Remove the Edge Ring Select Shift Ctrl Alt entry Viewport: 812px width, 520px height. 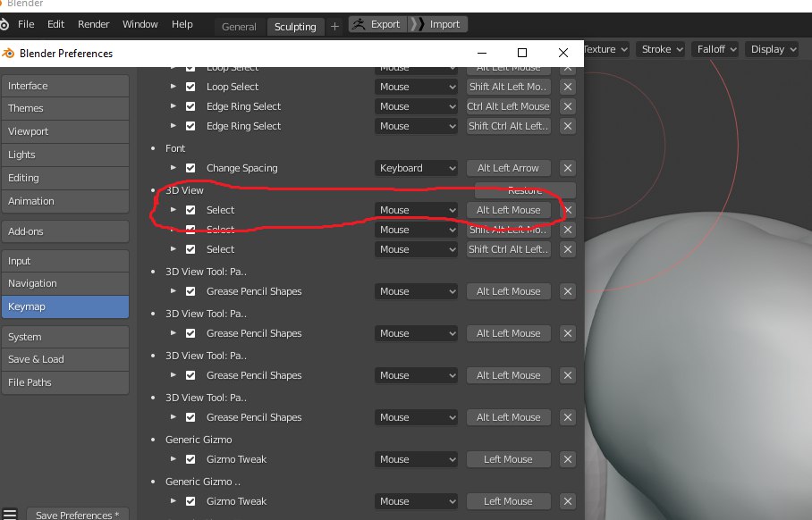568,126
